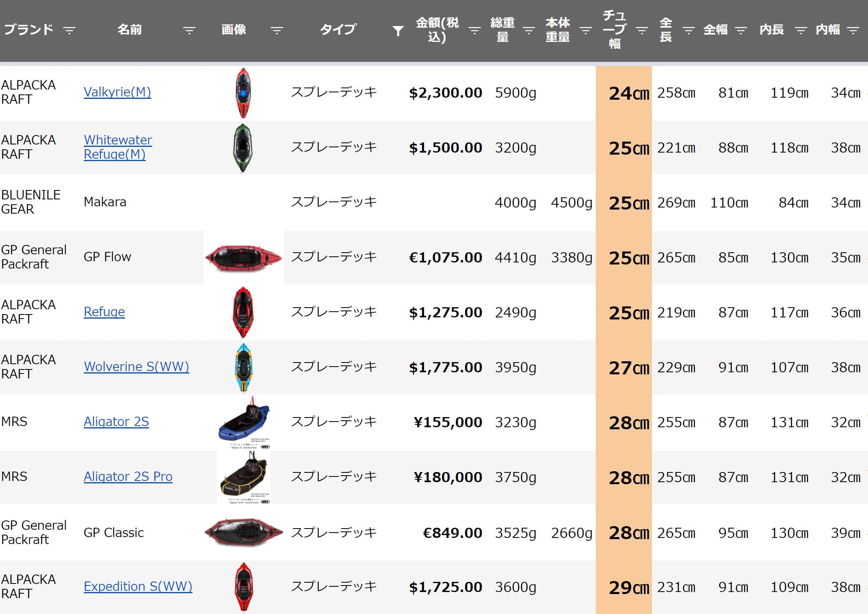Viewport: 868px width, 614px height.
Task: Click the Valkyrie(M) packraft thumbnail
Action: tap(243, 93)
